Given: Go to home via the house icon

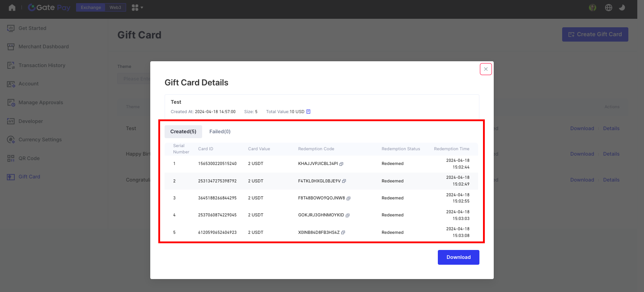Looking at the screenshot, I should coord(12,8).
